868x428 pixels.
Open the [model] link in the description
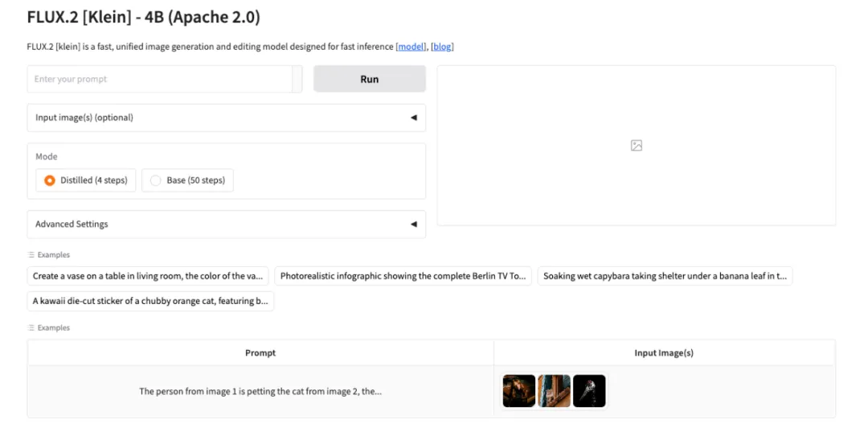tap(411, 47)
